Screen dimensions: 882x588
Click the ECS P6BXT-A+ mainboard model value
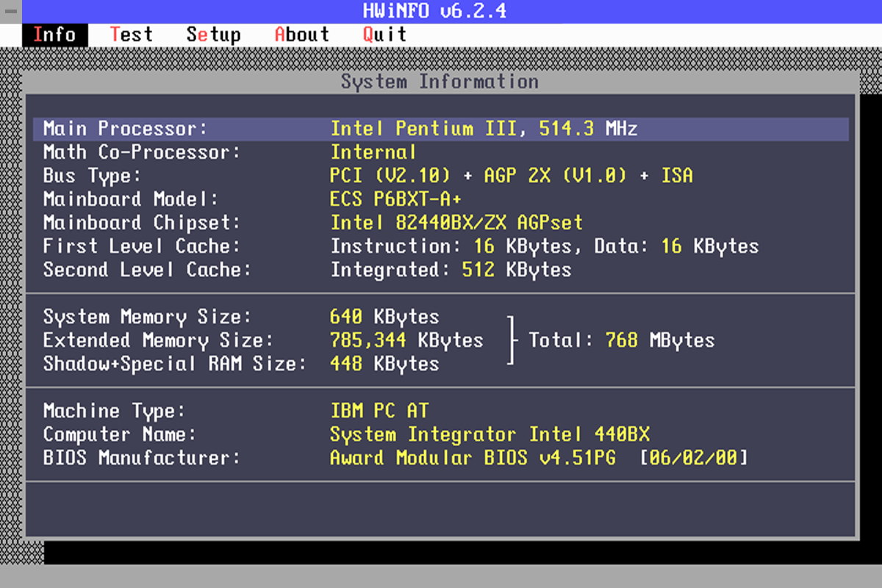[395, 199]
